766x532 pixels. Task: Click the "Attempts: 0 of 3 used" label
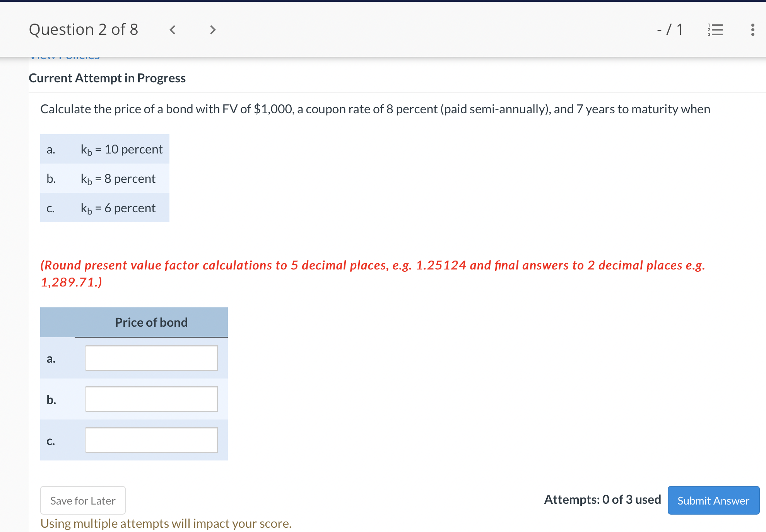click(602, 500)
